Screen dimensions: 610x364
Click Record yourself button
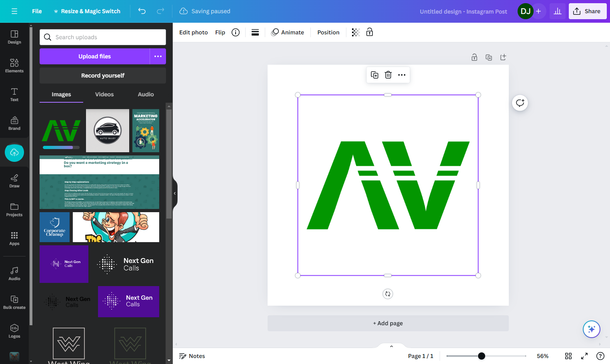[x=103, y=76]
